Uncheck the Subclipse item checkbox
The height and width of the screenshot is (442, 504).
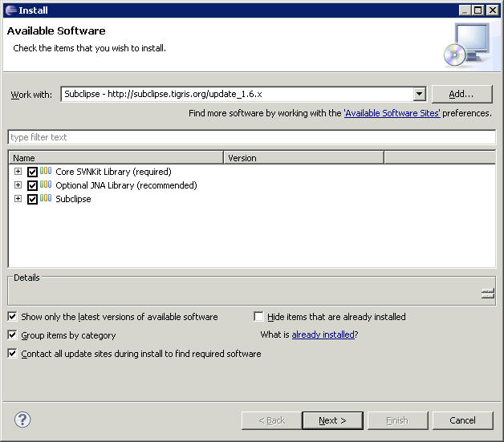point(32,199)
